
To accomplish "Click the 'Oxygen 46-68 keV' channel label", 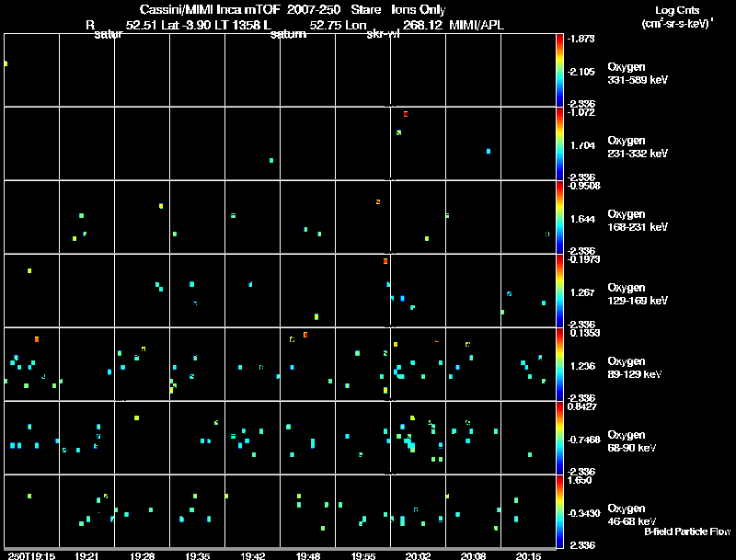I will (x=632, y=515).
